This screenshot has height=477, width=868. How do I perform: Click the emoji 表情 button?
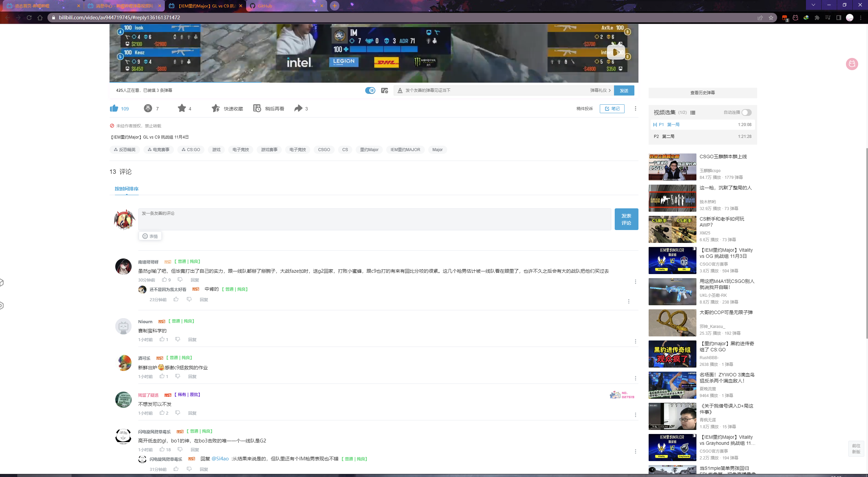pyautogui.click(x=150, y=236)
